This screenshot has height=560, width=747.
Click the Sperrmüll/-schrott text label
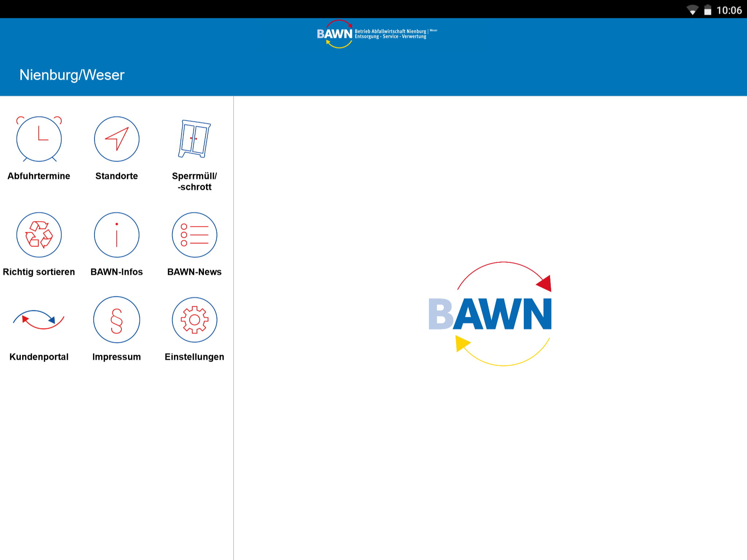[x=194, y=182]
